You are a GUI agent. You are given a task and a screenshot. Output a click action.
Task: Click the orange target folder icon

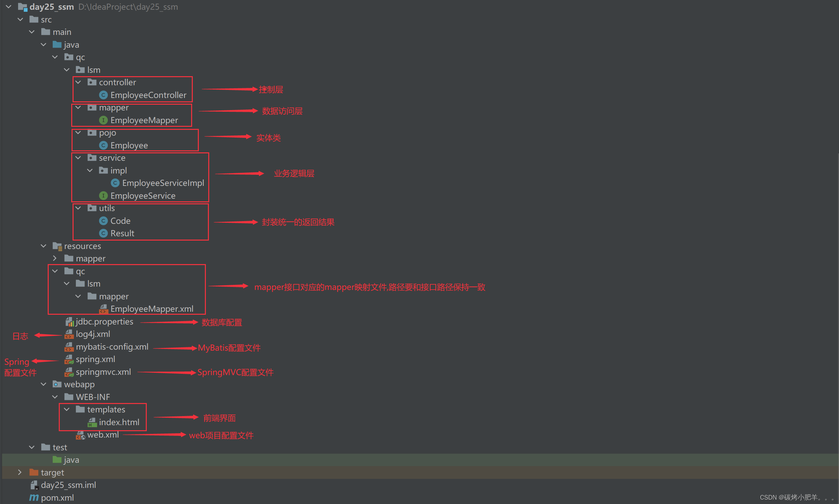(x=34, y=472)
